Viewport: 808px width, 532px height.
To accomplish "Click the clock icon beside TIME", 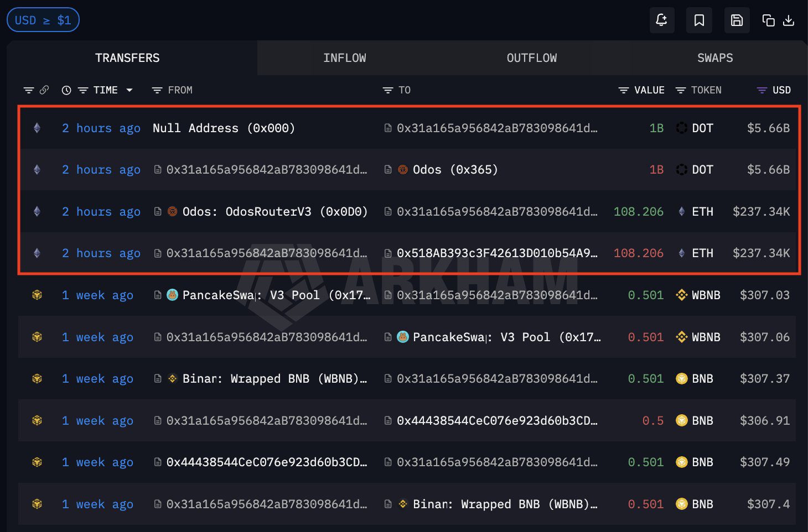I will click(x=66, y=90).
